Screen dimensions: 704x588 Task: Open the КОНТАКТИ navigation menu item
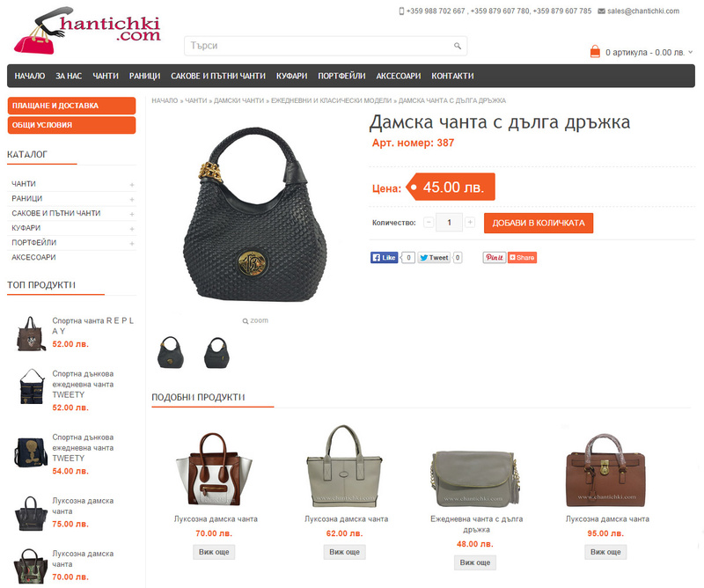pos(452,76)
